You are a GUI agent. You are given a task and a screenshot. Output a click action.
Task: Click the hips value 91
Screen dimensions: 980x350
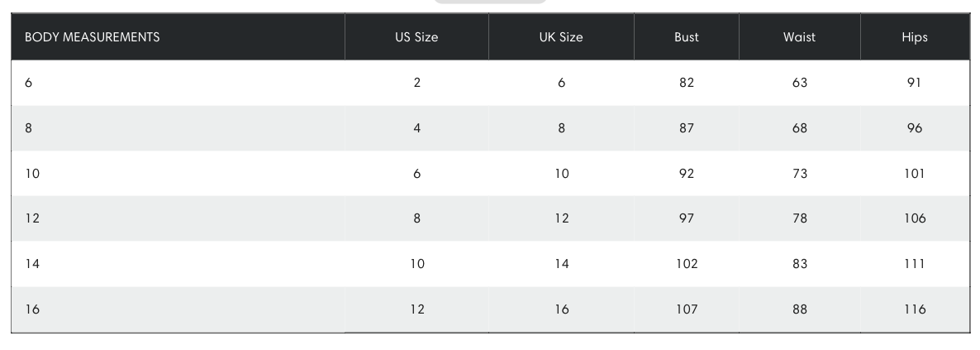pos(914,82)
